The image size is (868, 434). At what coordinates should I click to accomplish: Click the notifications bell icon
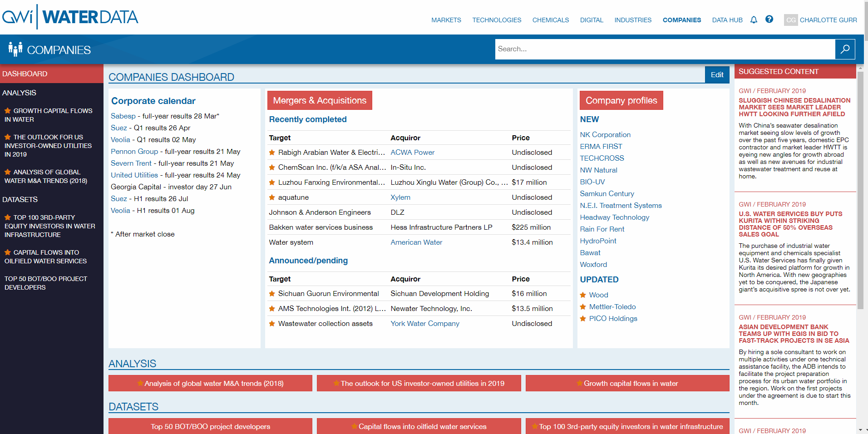(754, 20)
